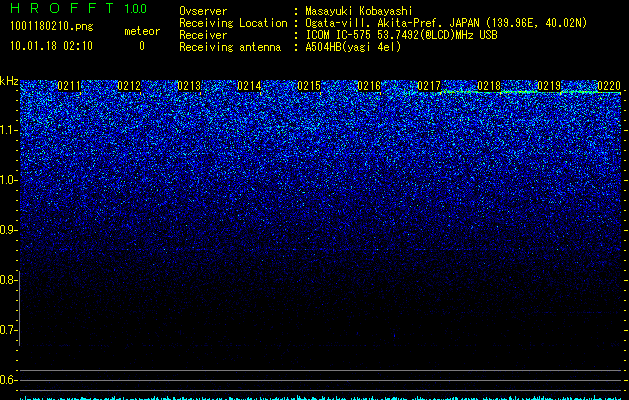Click the 0.7 frequency axis label
Screen dimensions: 629x400
pyautogui.click(x=8, y=330)
